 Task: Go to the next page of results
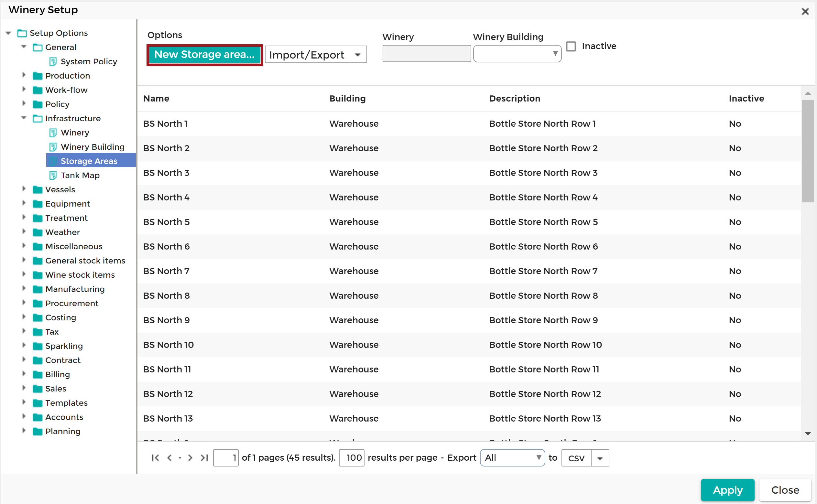(190, 458)
